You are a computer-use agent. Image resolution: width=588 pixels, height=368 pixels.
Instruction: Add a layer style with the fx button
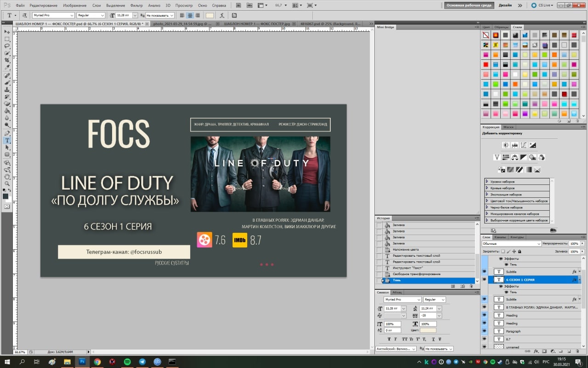pos(537,351)
